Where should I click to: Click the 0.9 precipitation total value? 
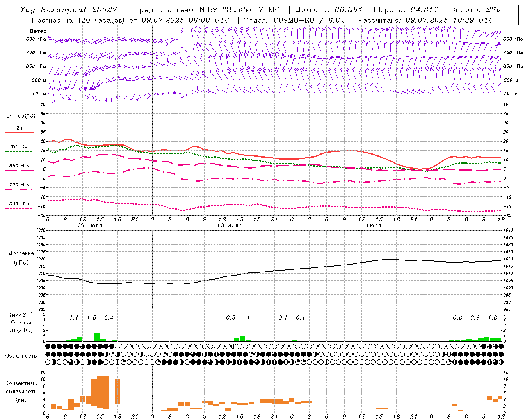[x=475, y=318]
